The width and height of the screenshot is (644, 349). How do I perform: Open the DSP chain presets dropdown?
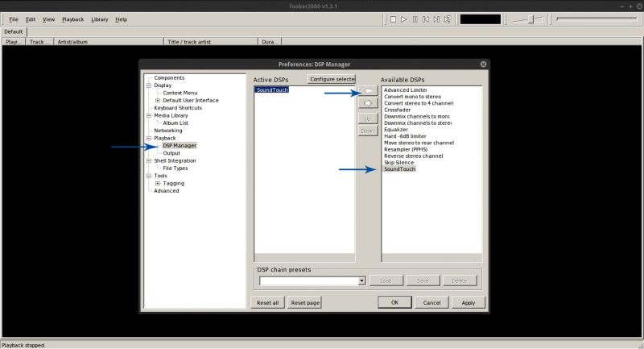point(361,280)
